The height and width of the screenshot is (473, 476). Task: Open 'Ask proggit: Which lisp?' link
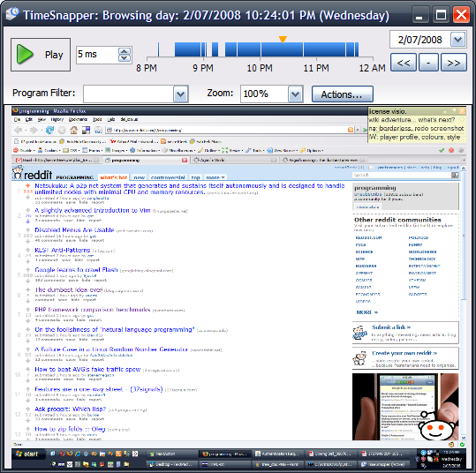tap(71, 409)
